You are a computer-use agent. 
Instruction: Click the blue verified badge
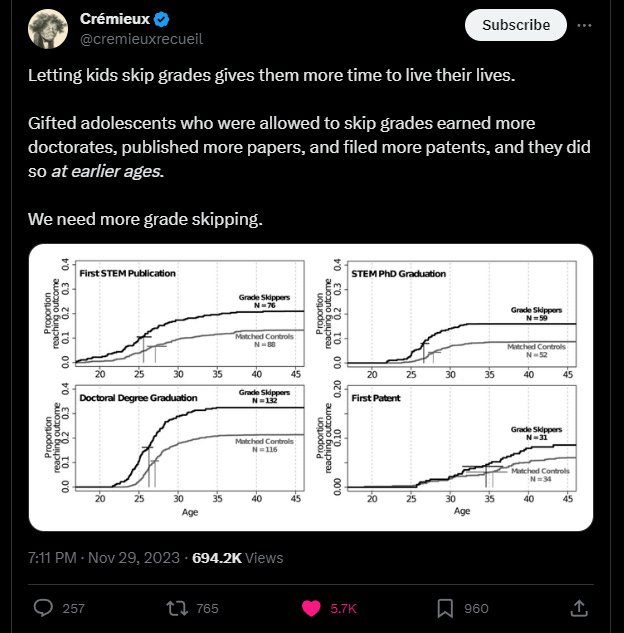(x=161, y=19)
